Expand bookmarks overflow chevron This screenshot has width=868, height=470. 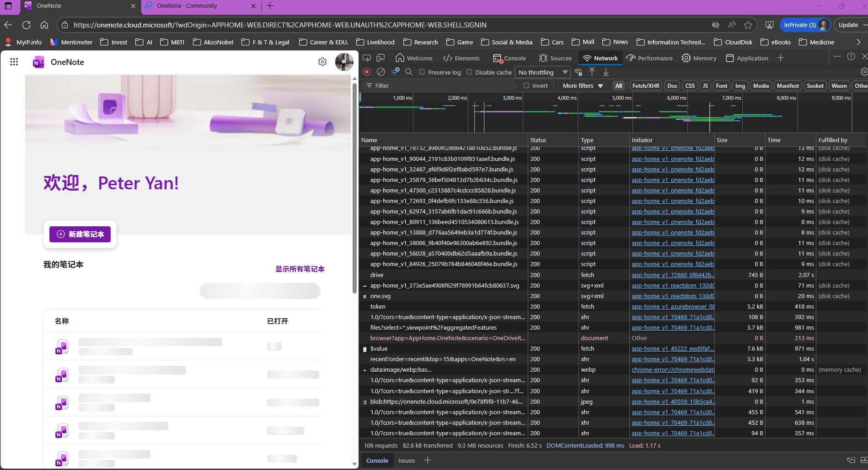click(858, 42)
